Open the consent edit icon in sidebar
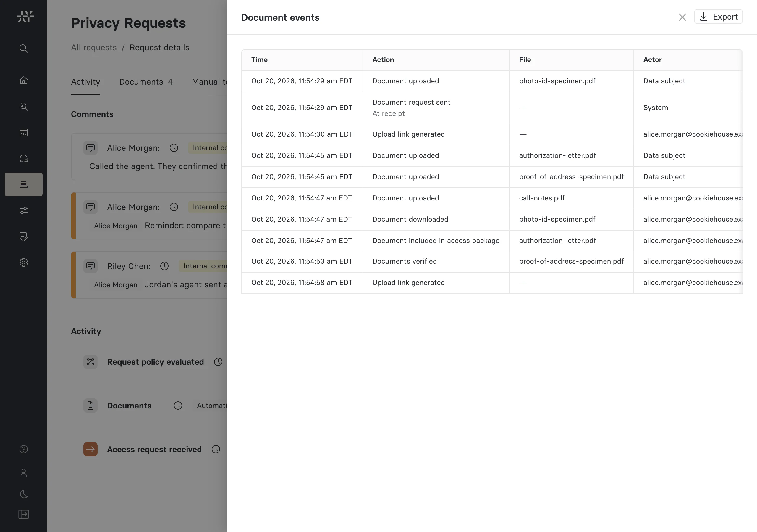Image resolution: width=757 pixels, height=532 pixels. (x=23, y=236)
